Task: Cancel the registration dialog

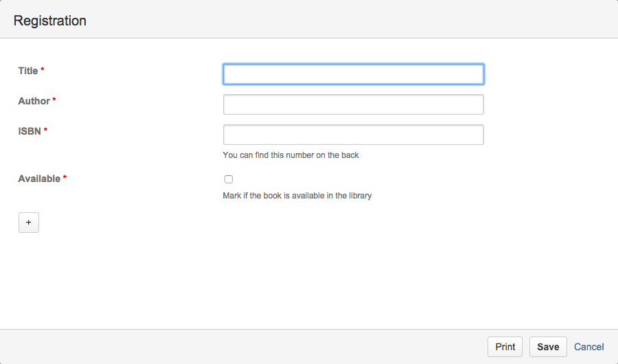Action: click(588, 347)
